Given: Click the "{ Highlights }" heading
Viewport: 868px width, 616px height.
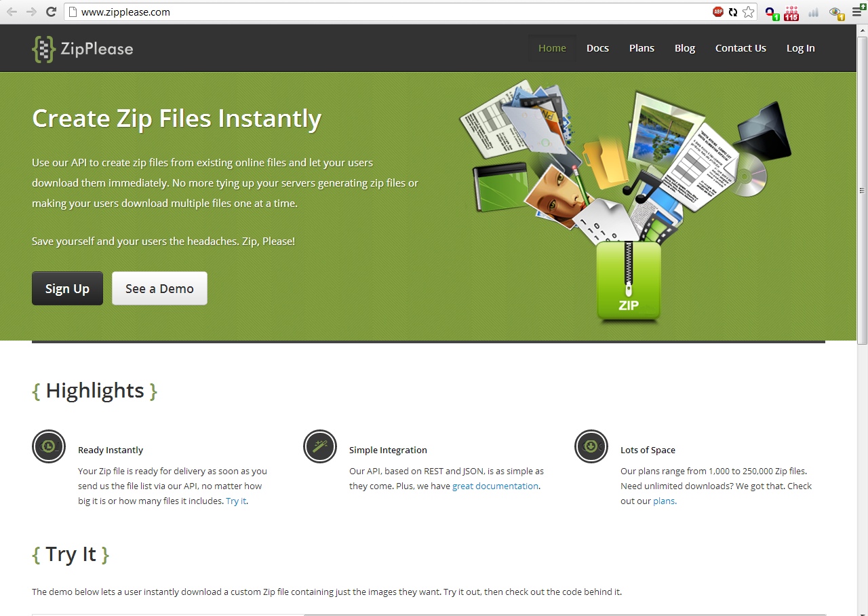Looking at the screenshot, I should click(94, 391).
